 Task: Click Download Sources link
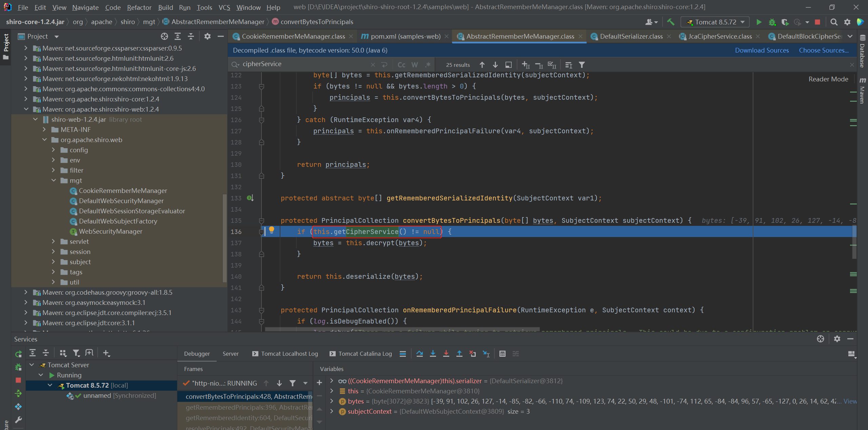tap(762, 50)
